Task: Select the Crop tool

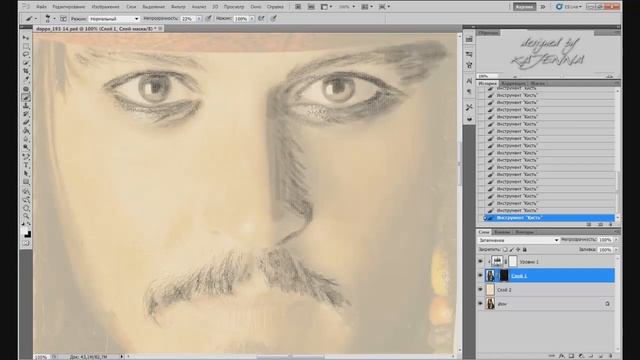Action: [26, 71]
